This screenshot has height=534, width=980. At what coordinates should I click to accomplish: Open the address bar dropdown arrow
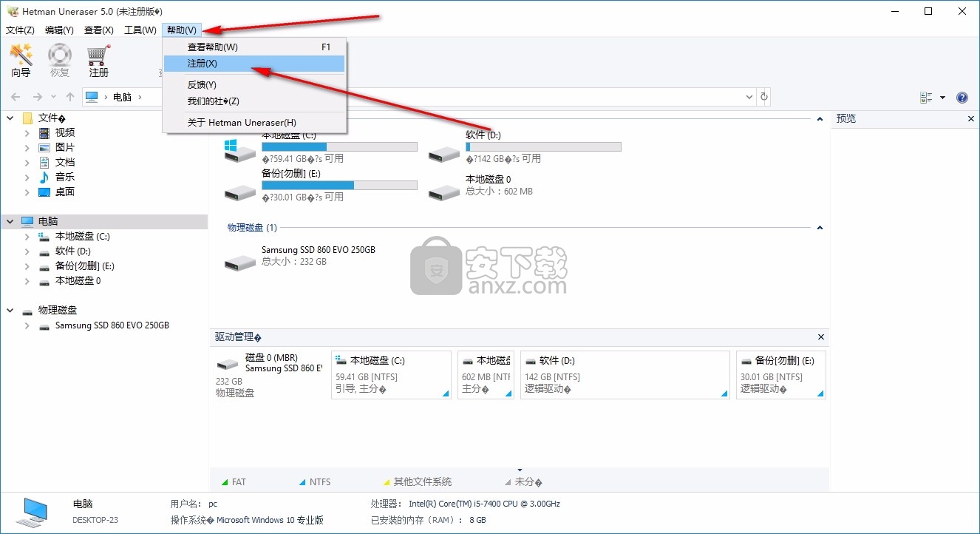tap(749, 97)
